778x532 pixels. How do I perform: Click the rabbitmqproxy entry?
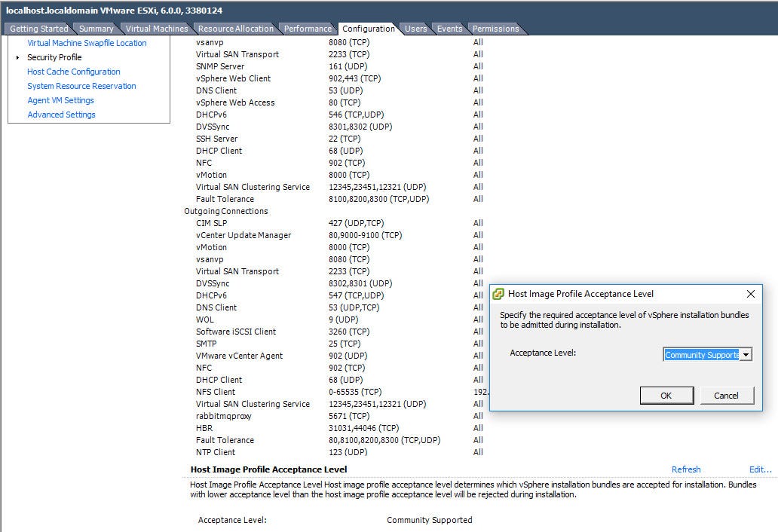tap(224, 416)
